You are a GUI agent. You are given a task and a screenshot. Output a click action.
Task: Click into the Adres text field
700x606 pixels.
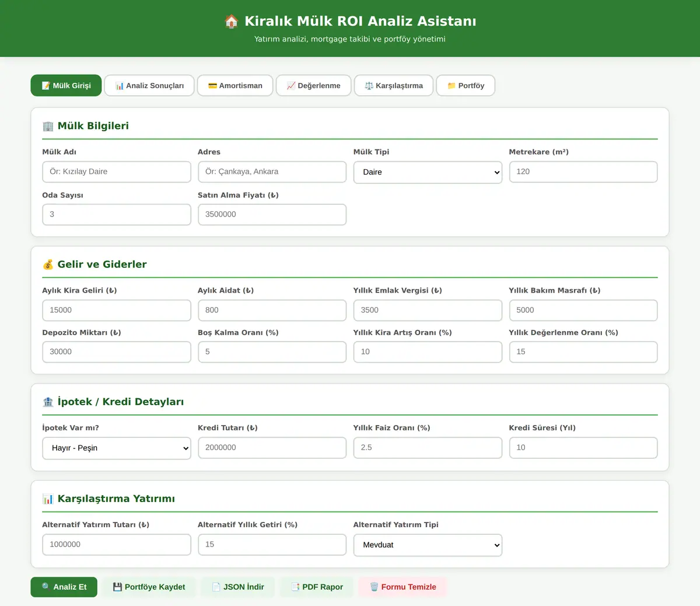click(x=272, y=172)
